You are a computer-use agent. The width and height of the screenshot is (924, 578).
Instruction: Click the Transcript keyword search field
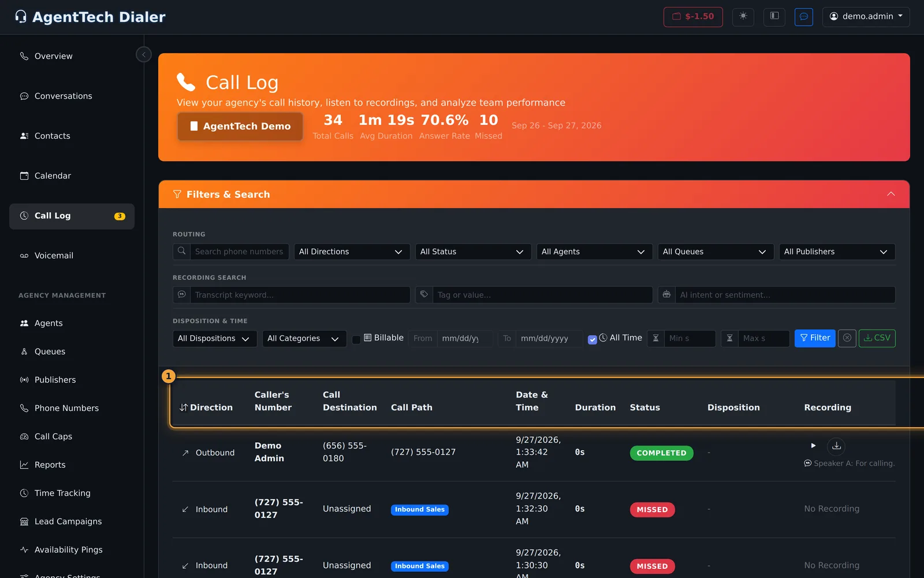(300, 295)
